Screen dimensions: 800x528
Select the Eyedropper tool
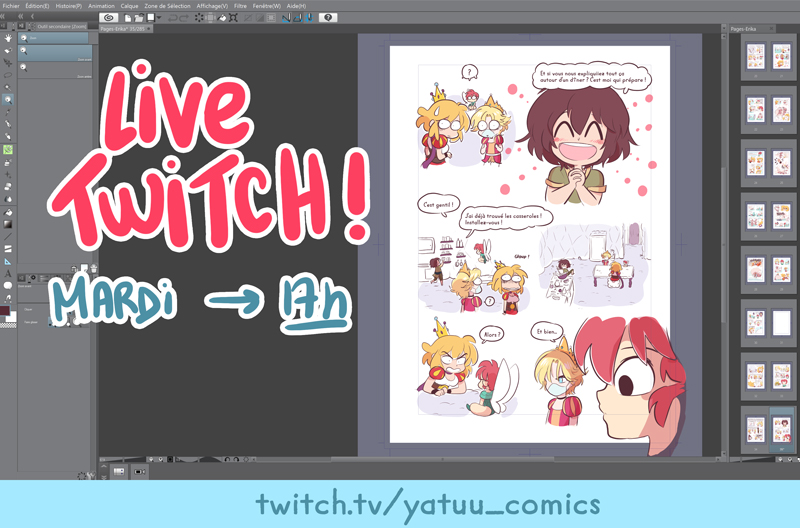(x=8, y=112)
